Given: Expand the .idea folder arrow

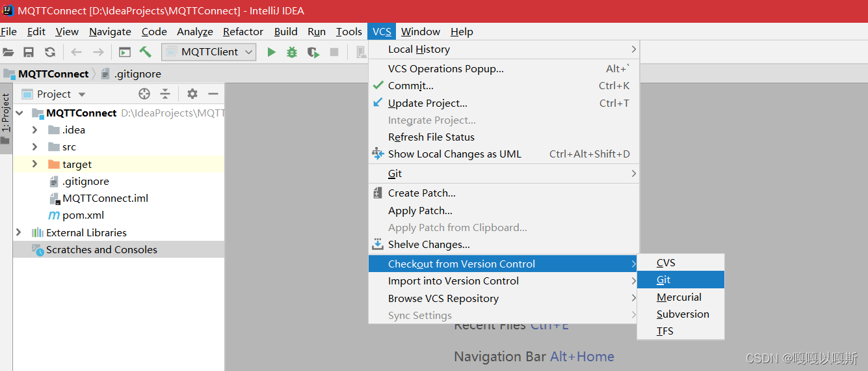Looking at the screenshot, I should 34,130.
